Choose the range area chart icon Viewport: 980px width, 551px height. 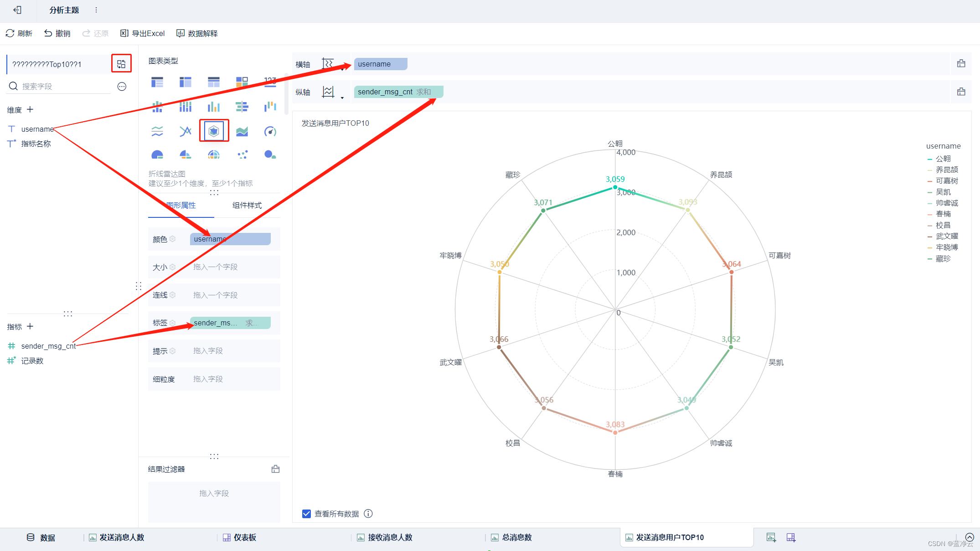[x=242, y=132]
